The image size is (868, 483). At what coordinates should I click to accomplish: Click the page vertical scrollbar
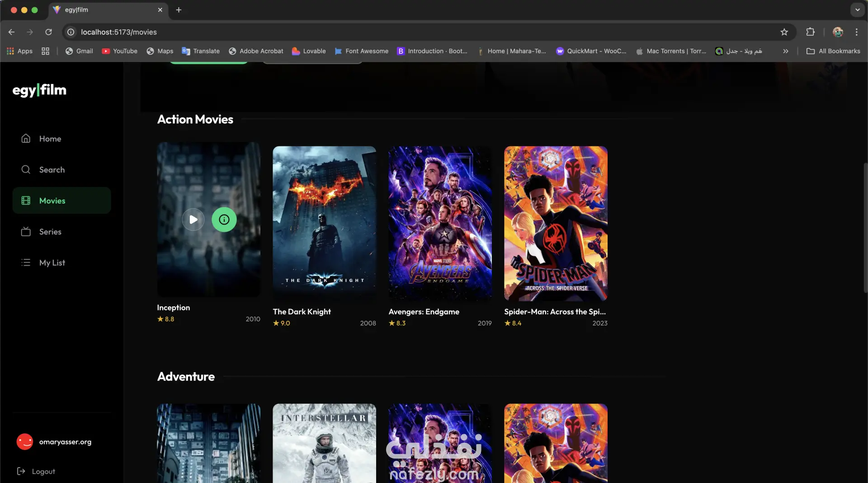[865, 228]
